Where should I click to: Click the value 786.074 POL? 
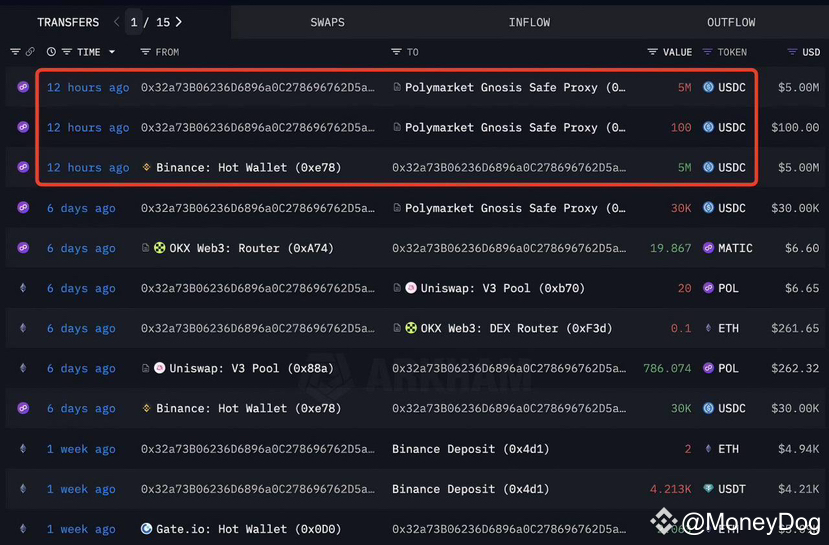coord(667,368)
